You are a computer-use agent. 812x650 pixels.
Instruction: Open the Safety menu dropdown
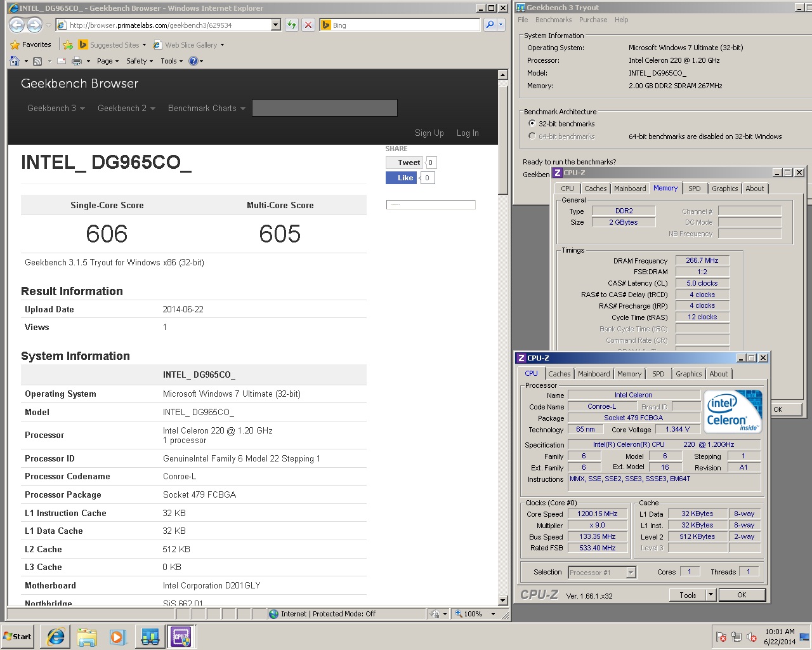pos(140,61)
